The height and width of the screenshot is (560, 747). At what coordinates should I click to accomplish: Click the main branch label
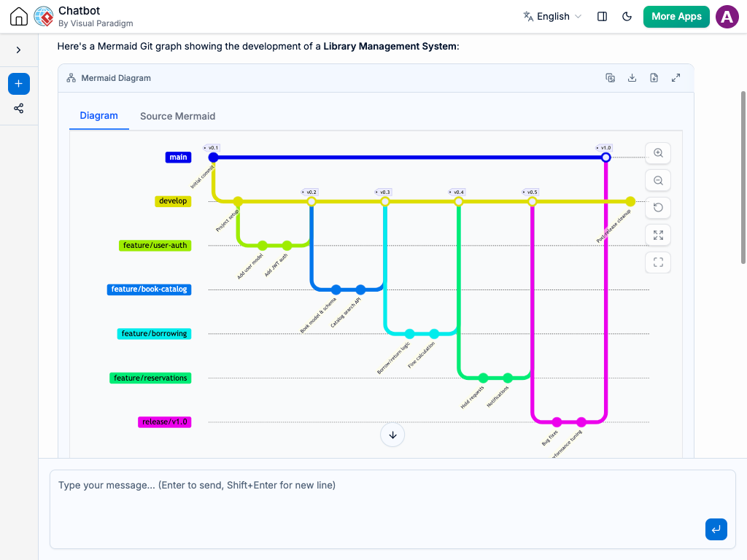[x=178, y=157]
